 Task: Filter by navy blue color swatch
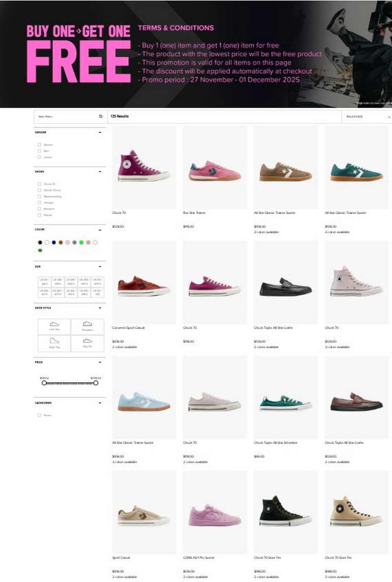(54, 242)
